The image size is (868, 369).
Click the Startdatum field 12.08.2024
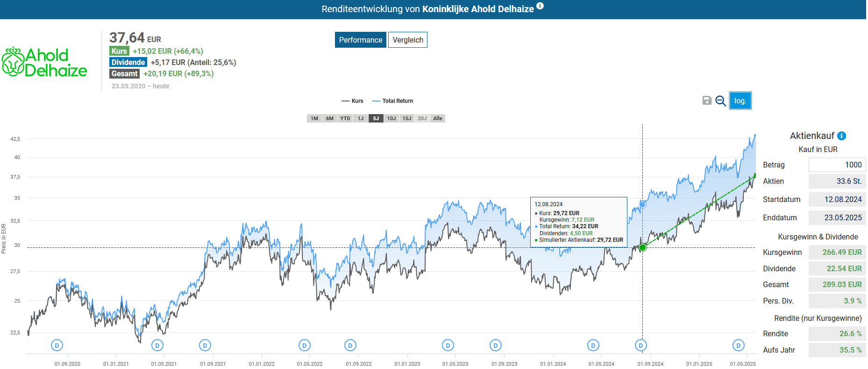[837, 199]
